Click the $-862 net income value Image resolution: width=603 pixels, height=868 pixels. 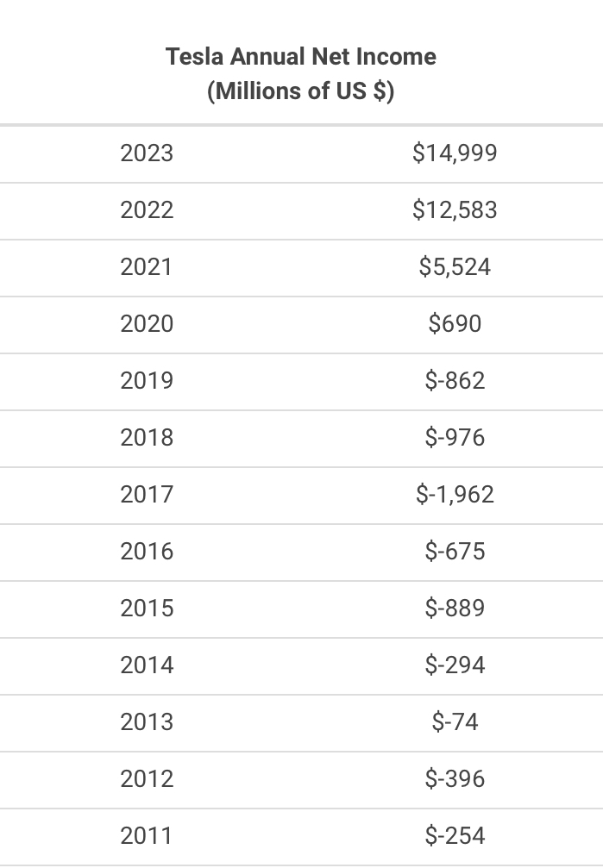tap(455, 381)
